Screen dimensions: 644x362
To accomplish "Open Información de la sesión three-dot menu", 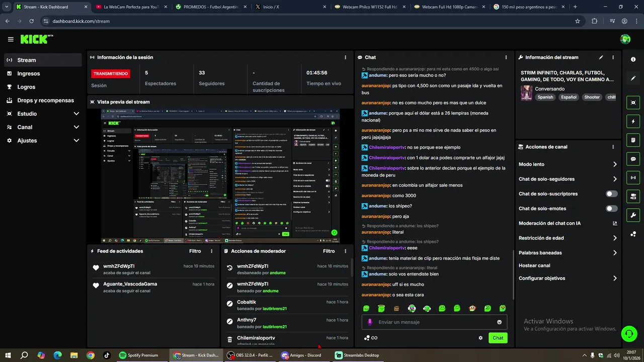I will click(345, 57).
